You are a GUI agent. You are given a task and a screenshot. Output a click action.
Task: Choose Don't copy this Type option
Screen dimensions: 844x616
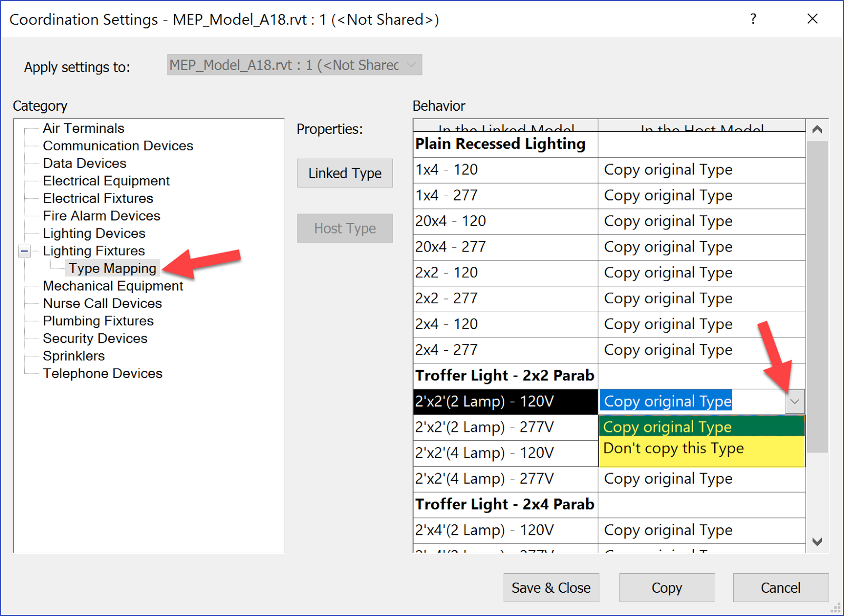[x=674, y=448]
